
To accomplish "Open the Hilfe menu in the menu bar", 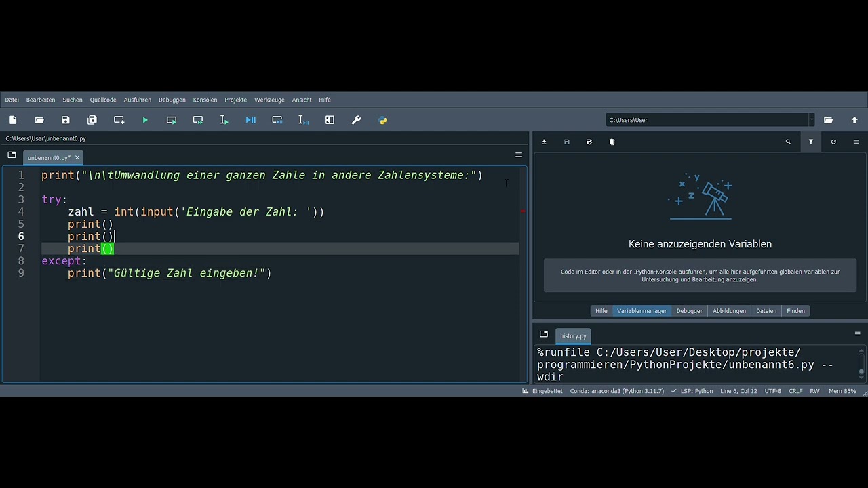I will [x=325, y=100].
